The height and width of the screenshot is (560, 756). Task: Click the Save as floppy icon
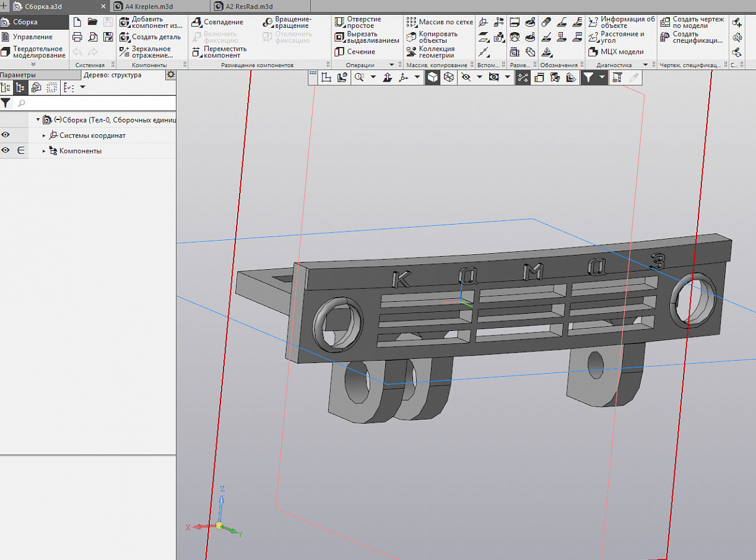[108, 37]
